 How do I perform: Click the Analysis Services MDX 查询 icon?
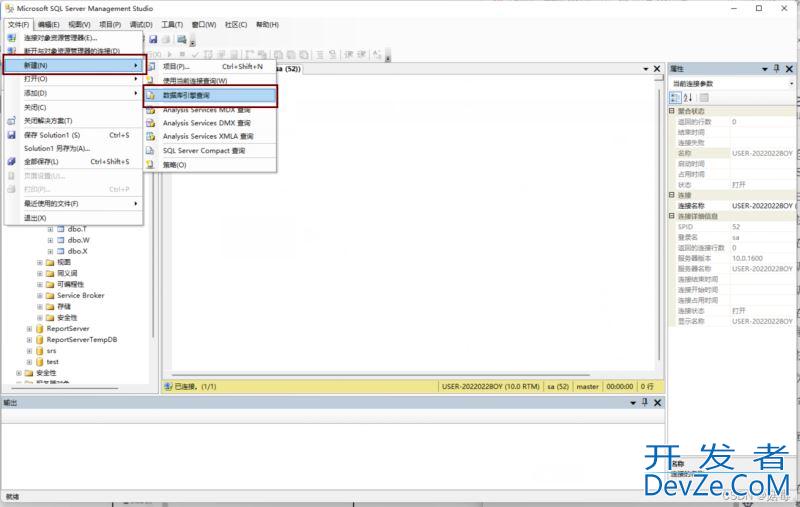(151, 110)
